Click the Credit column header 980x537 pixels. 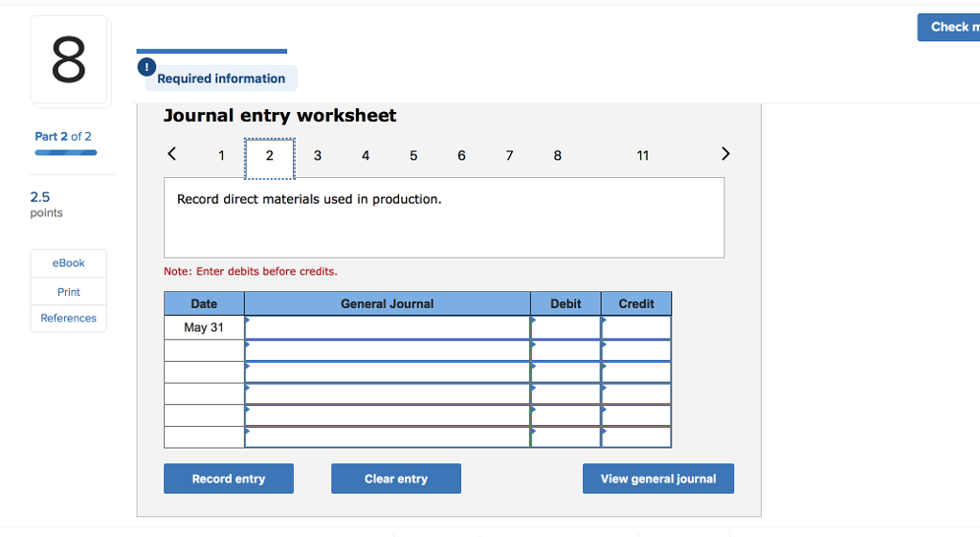tap(636, 303)
